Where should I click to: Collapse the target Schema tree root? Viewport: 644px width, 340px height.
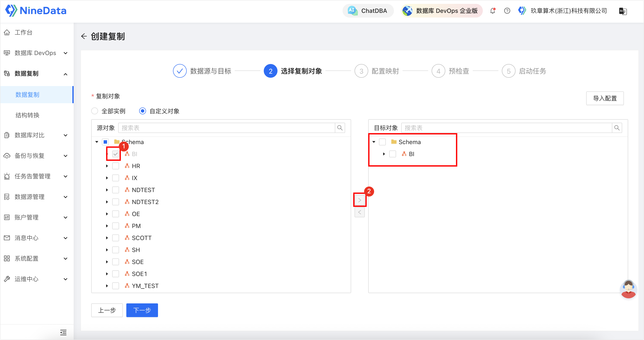tap(374, 142)
